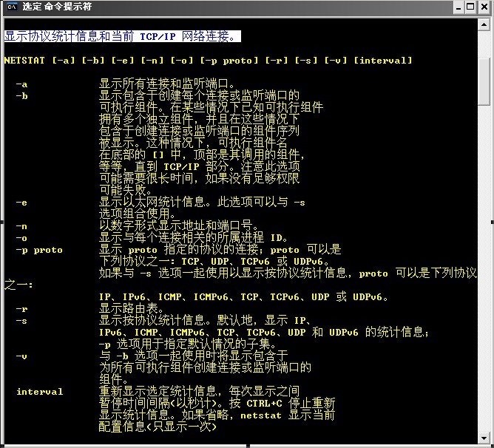Click the title bar text 选定 命令提示符
Viewport: 494px width, 448px height.
tap(57, 7)
